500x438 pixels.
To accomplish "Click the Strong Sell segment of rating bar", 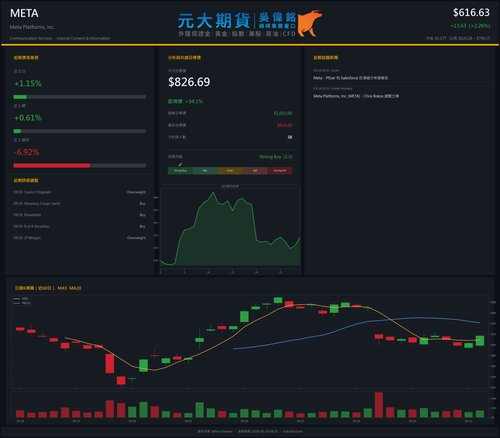I will point(280,171).
